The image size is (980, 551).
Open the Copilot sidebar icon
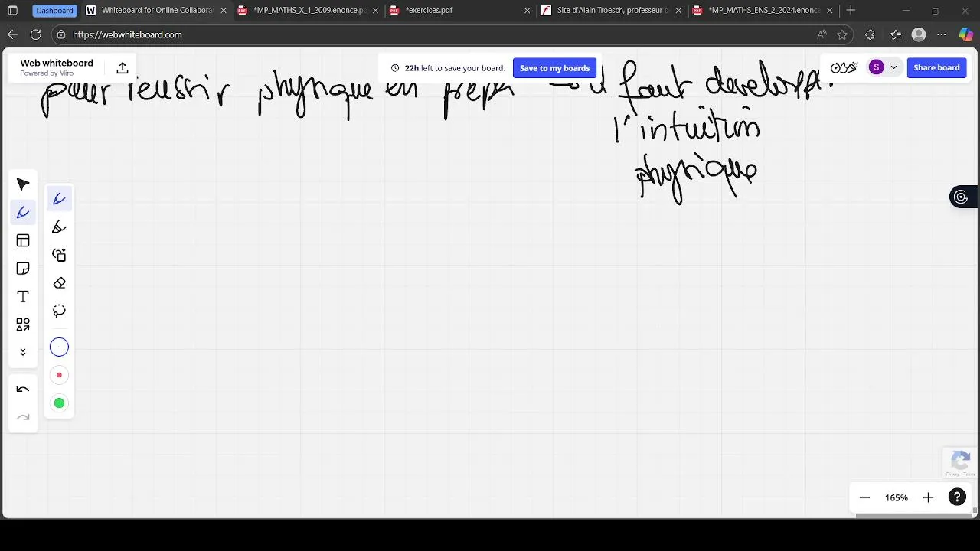point(966,34)
